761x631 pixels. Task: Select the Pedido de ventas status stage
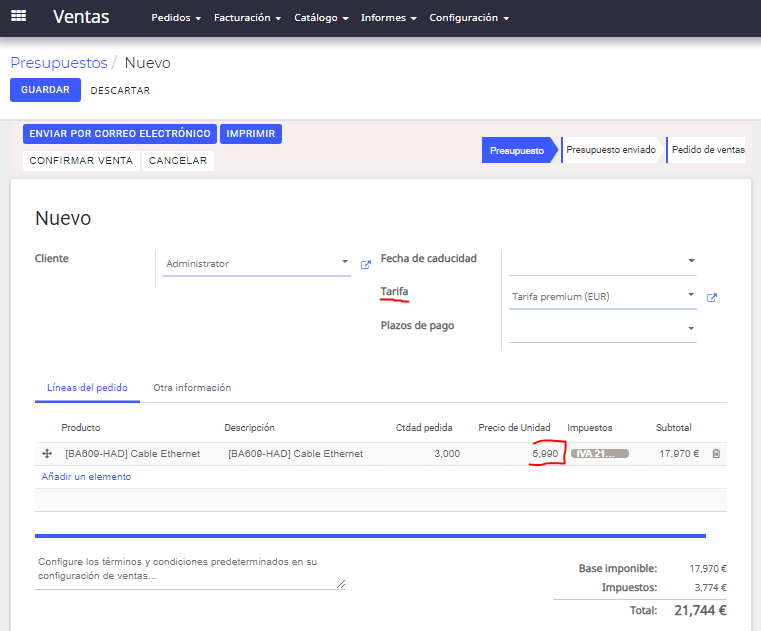coord(708,150)
